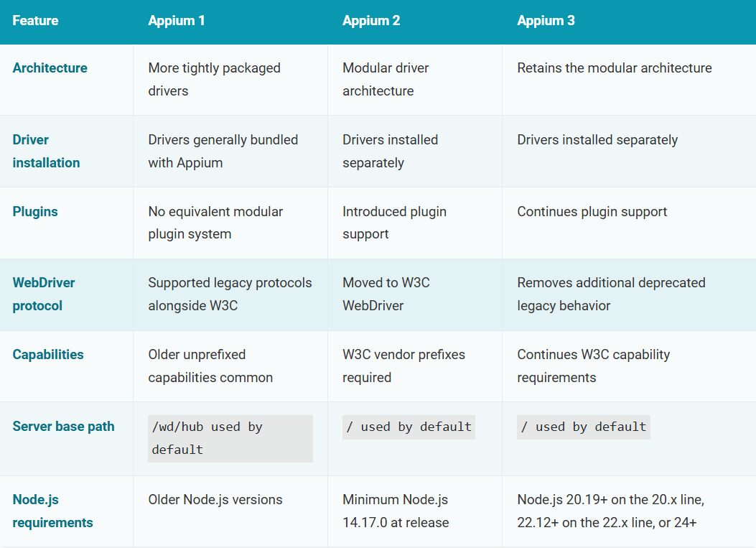The height and width of the screenshot is (548, 756).
Task: Click 'Minimum Node.js 14.17.0 at release' cell
Action: 396,511
